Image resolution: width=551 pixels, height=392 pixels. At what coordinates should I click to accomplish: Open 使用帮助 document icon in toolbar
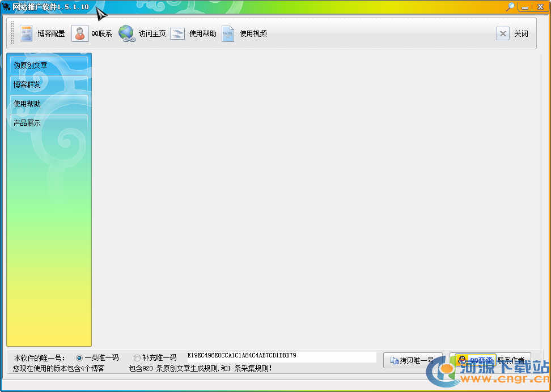[x=177, y=33]
